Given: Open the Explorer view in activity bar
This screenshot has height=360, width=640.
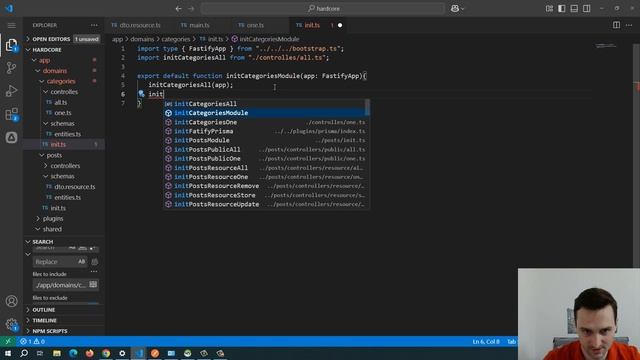Looking at the screenshot, I should tap(11, 45).
